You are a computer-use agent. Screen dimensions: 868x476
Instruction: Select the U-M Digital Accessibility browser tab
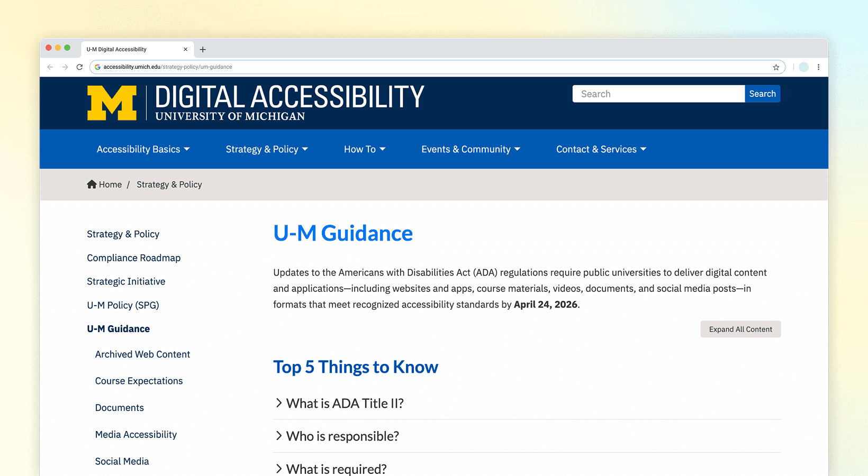coord(137,49)
